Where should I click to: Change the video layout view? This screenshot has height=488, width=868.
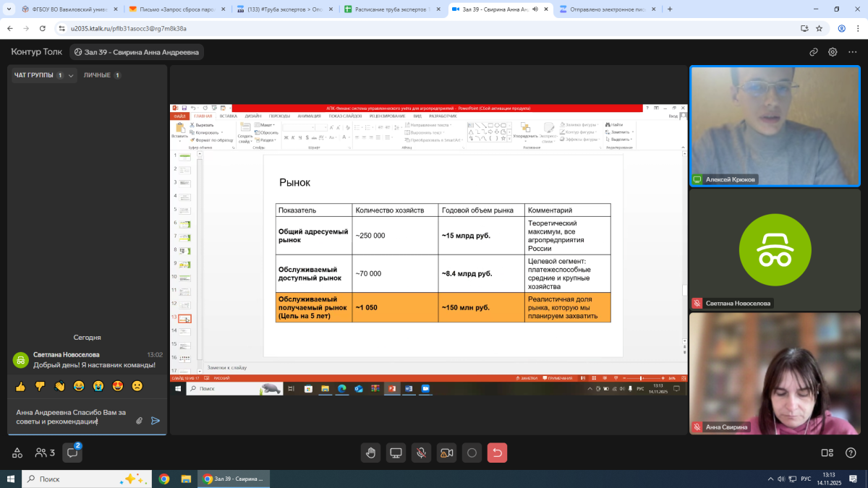click(827, 453)
